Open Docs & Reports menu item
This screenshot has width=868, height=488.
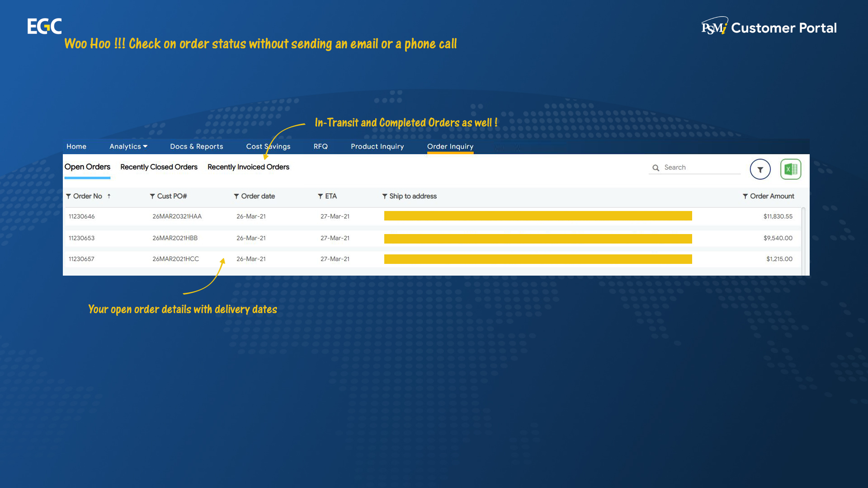coord(196,146)
